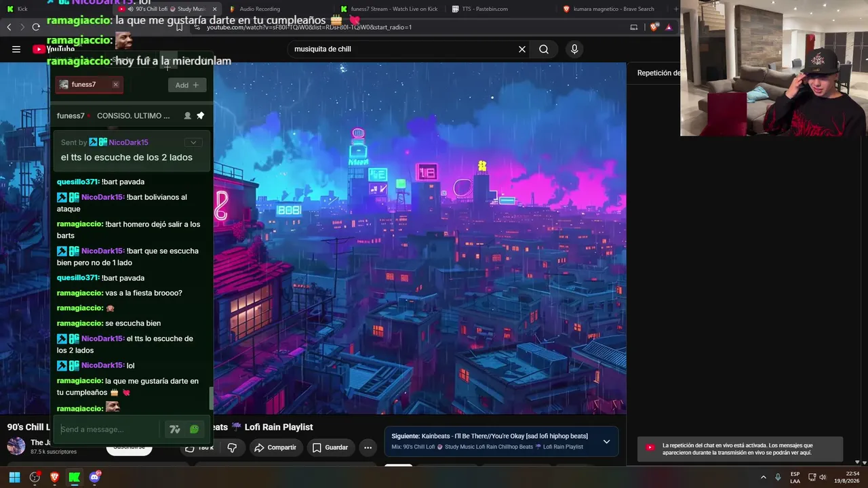Click the YouTube search magnifier button
Screen dimensions: 868x488
(544, 49)
